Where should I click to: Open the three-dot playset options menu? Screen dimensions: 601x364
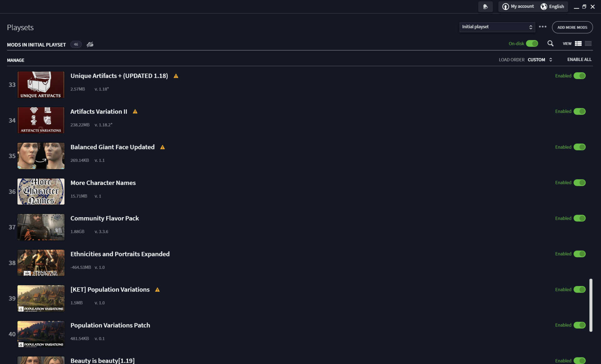[543, 27]
